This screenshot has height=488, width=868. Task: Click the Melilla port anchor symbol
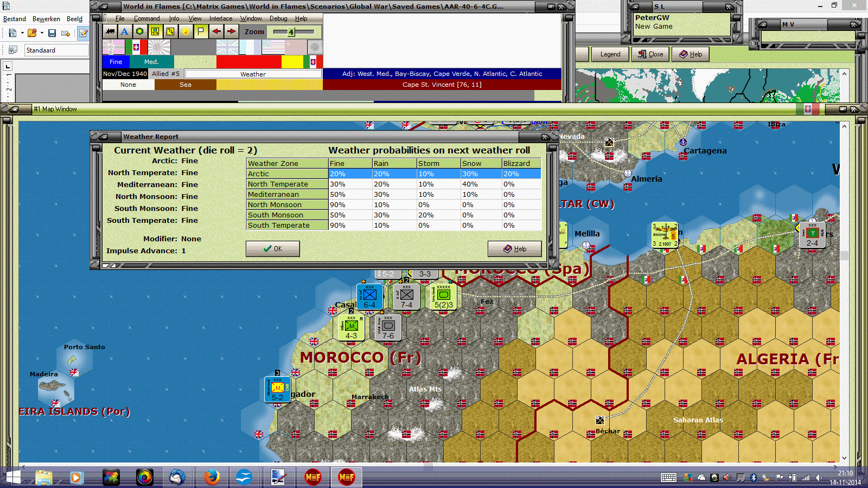[x=586, y=245]
